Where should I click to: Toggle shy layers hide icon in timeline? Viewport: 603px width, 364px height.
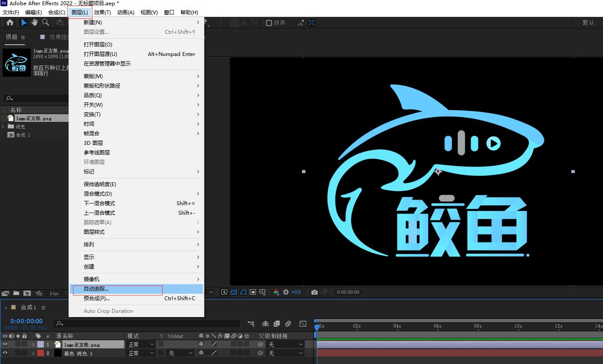[x=265, y=324]
